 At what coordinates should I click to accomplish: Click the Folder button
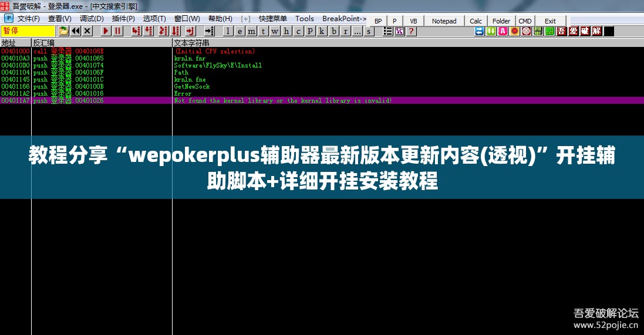(501, 21)
